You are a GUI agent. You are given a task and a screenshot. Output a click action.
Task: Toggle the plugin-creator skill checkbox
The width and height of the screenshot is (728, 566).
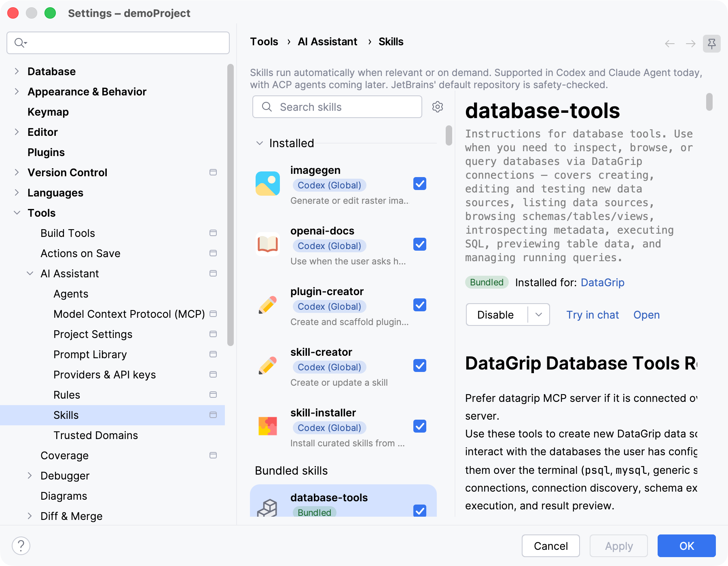[420, 305]
